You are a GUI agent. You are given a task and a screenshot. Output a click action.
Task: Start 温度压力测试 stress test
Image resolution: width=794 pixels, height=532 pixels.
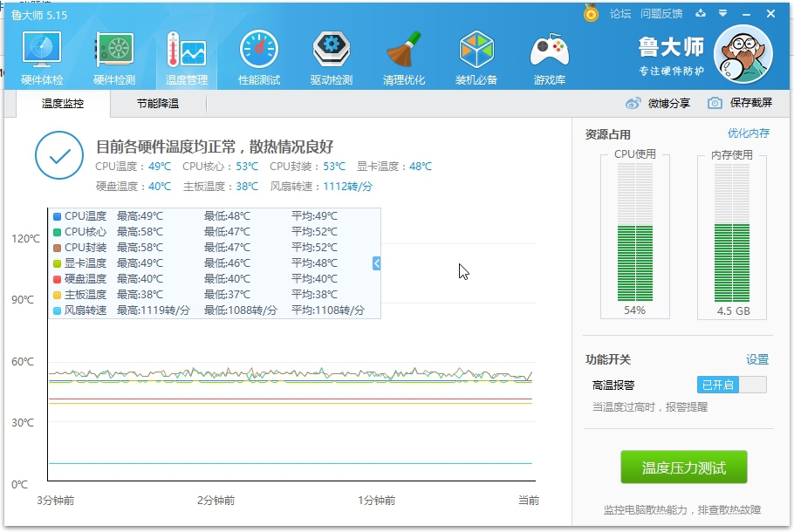tap(683, 467)
